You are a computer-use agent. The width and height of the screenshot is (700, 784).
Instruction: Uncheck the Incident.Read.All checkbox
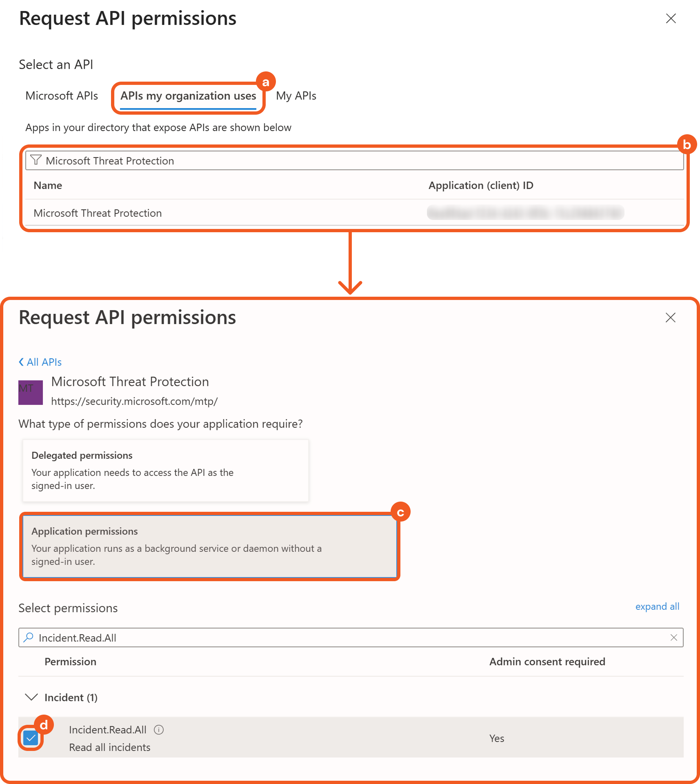pos(31,738)
